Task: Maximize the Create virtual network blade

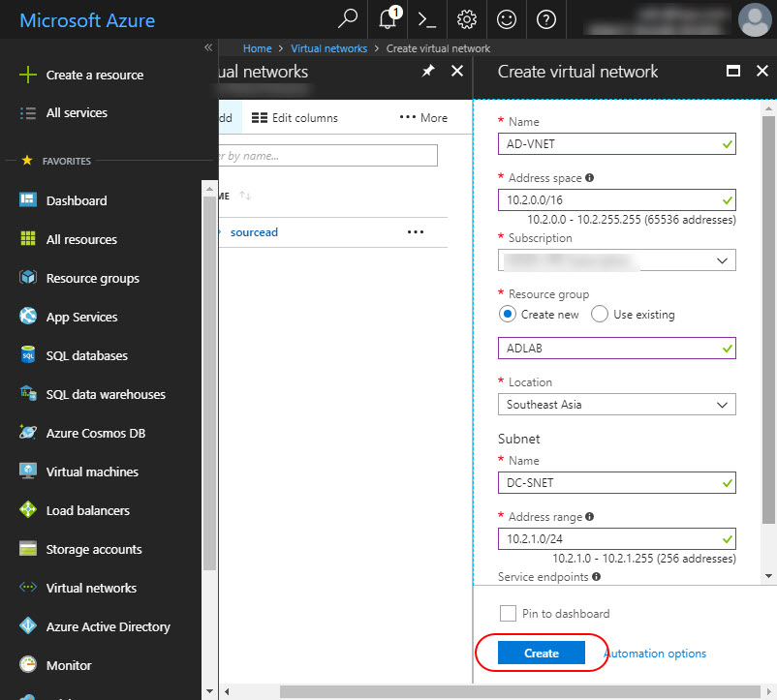Action: point(732,71)
